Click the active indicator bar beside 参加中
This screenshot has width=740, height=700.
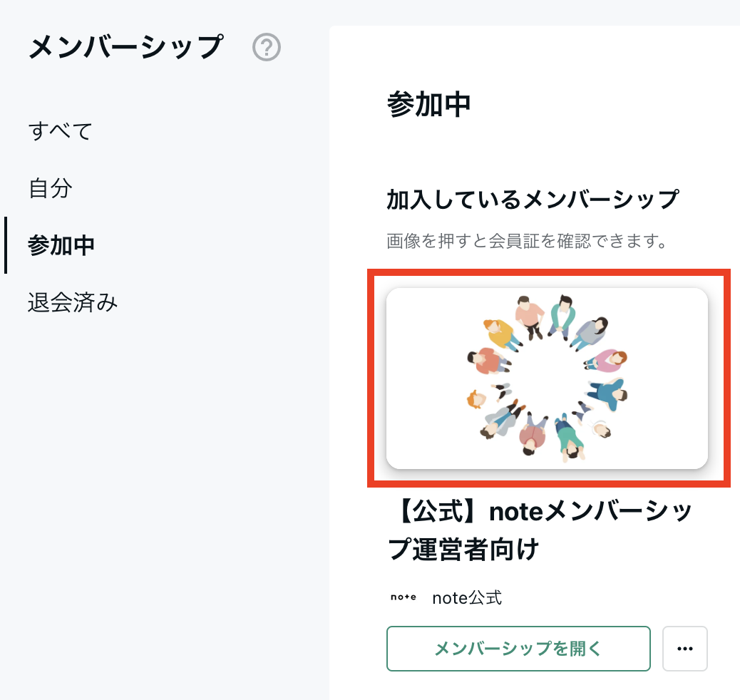(6, 245)
